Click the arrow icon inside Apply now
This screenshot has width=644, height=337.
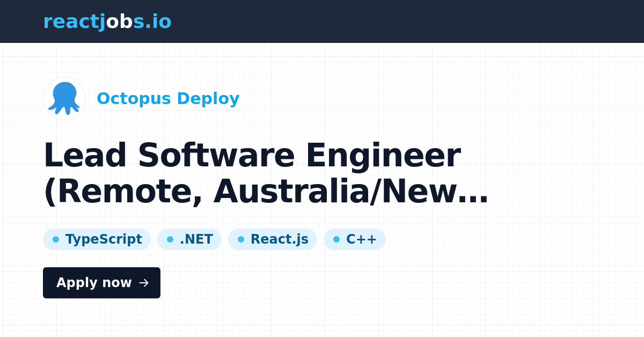[x=144, y=283]
